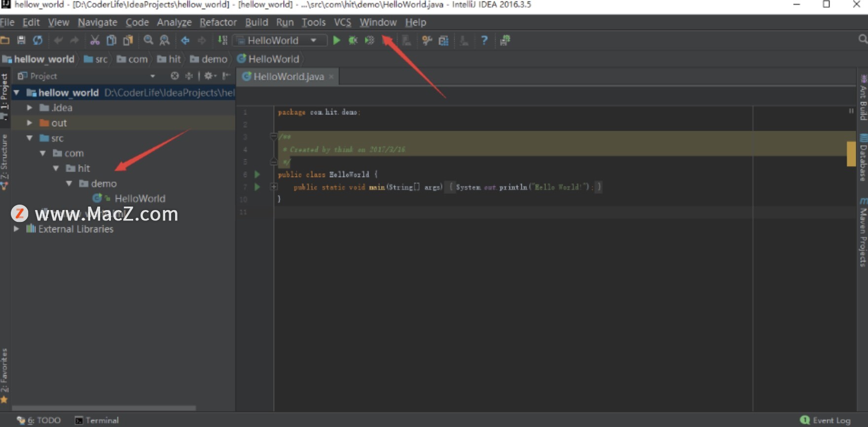Click the Cut scissors icon

(95, 40)
